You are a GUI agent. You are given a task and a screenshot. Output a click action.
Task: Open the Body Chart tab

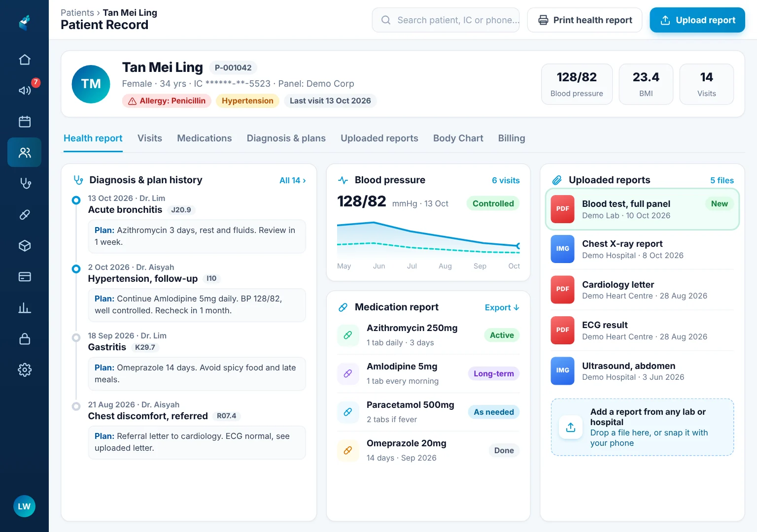click(458, 138)
